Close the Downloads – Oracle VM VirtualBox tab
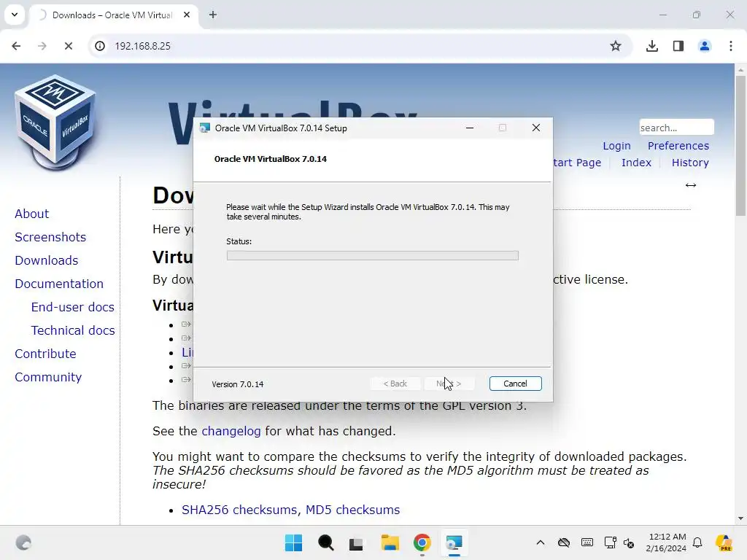The height and width of the screenshot is (560, 747). pos(187,15)
